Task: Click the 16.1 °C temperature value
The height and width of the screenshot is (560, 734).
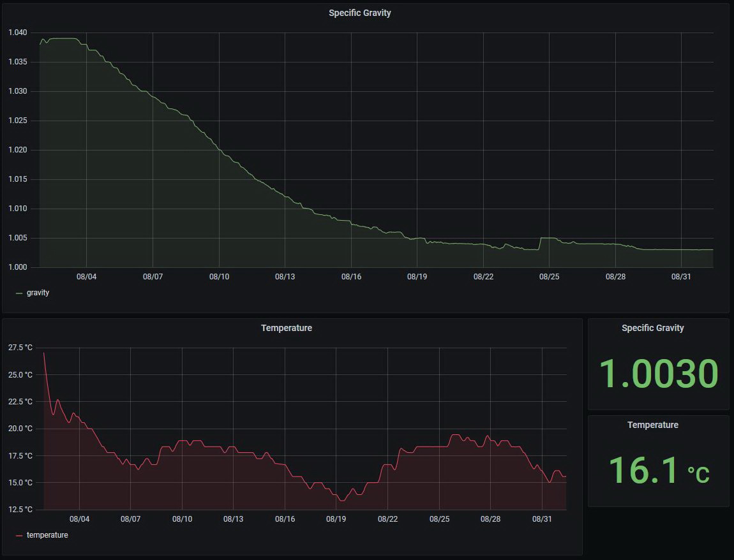Action: point(658,471)
